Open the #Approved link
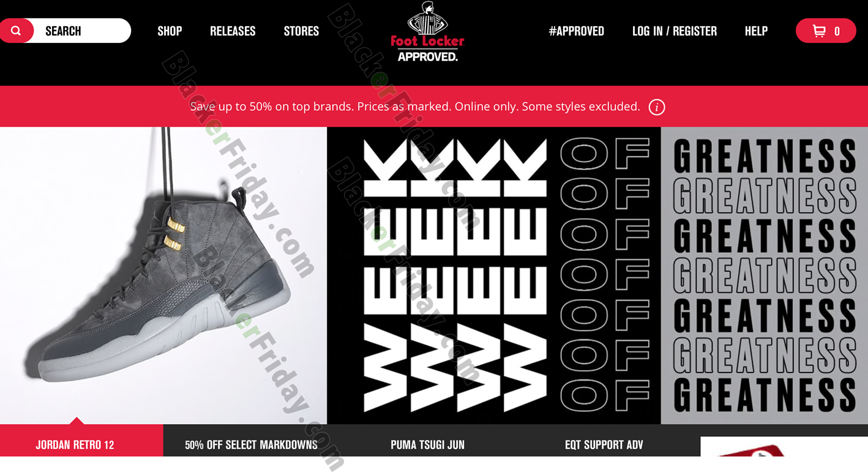 click(576, 31)
